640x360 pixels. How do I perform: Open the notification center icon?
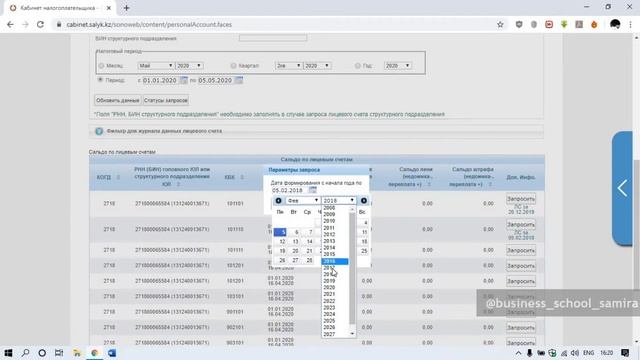click(625, 353)
